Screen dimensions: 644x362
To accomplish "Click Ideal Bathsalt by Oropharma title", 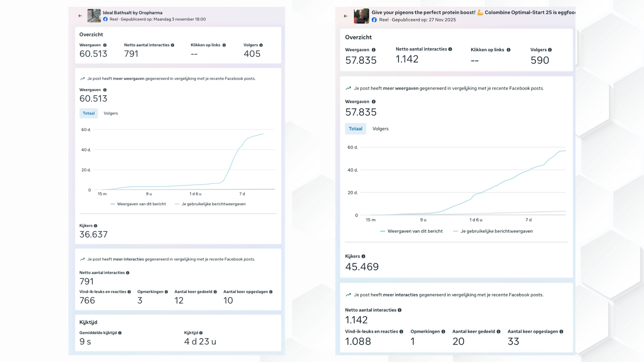I will click(x=132, y=13).
